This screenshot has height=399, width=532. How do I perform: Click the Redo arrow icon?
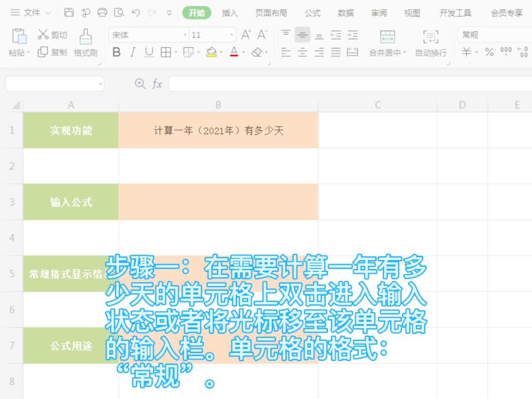(x=152, y=13)
